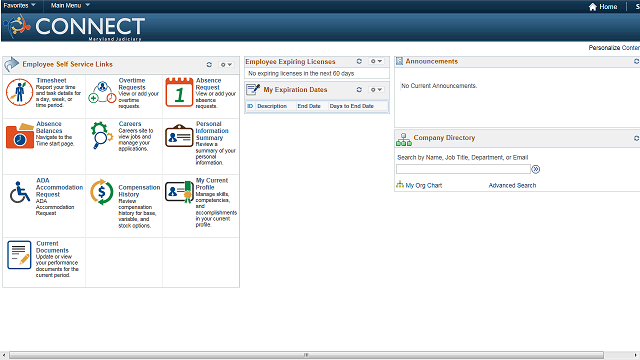Click the Home house icon

point(593,7)
